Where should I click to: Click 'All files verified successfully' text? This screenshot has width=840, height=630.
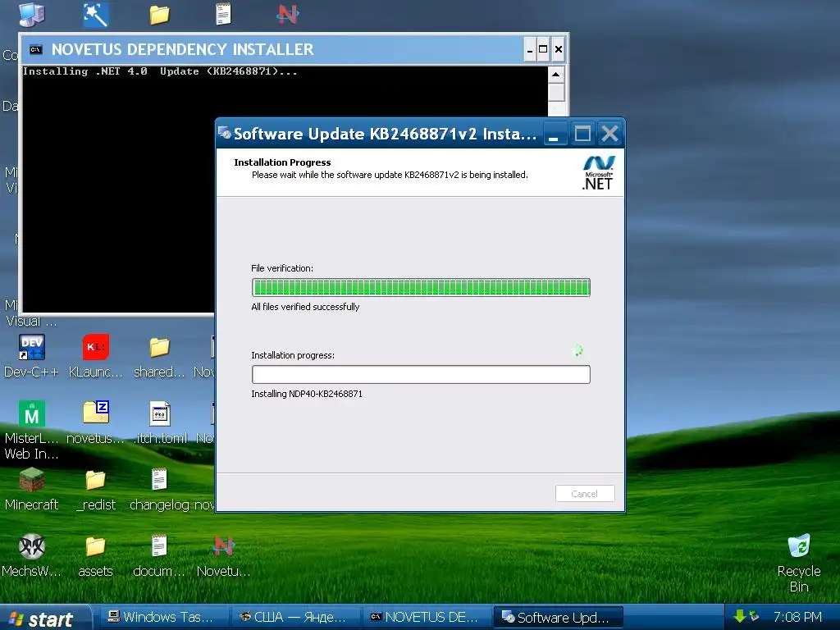305,307
